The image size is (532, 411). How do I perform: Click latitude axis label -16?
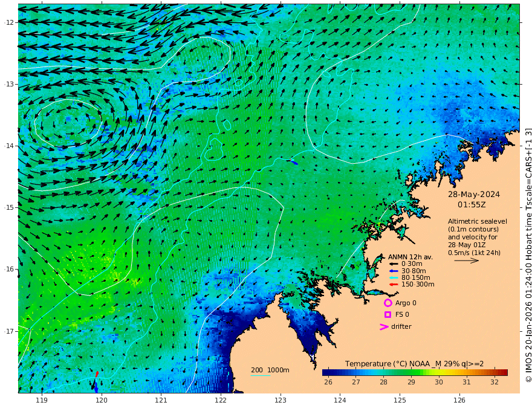tap(9, 269)
